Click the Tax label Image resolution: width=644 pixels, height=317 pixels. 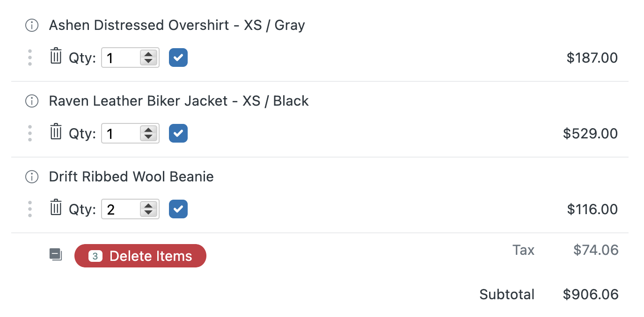point(523,250)
